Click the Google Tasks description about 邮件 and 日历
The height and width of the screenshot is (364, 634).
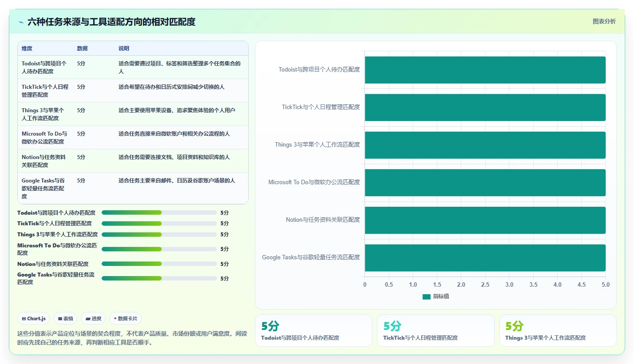click(x=177, y=181)
